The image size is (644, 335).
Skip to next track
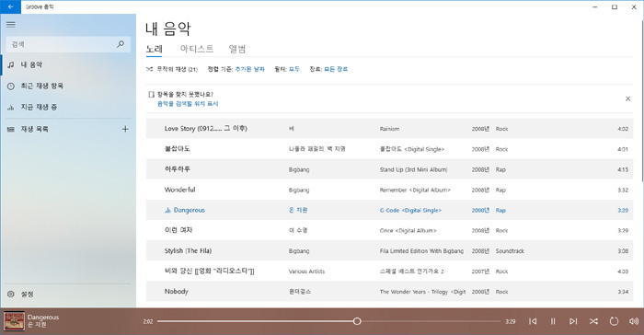click(x=573, y=321)
